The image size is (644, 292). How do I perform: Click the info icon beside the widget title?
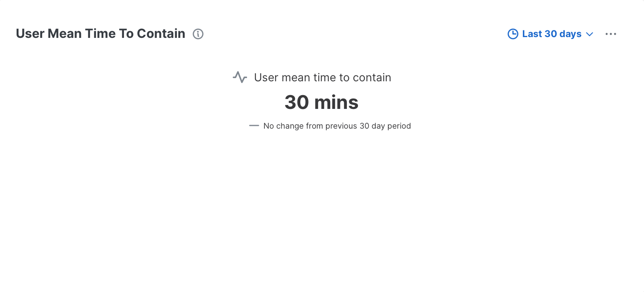coord(198,34)
